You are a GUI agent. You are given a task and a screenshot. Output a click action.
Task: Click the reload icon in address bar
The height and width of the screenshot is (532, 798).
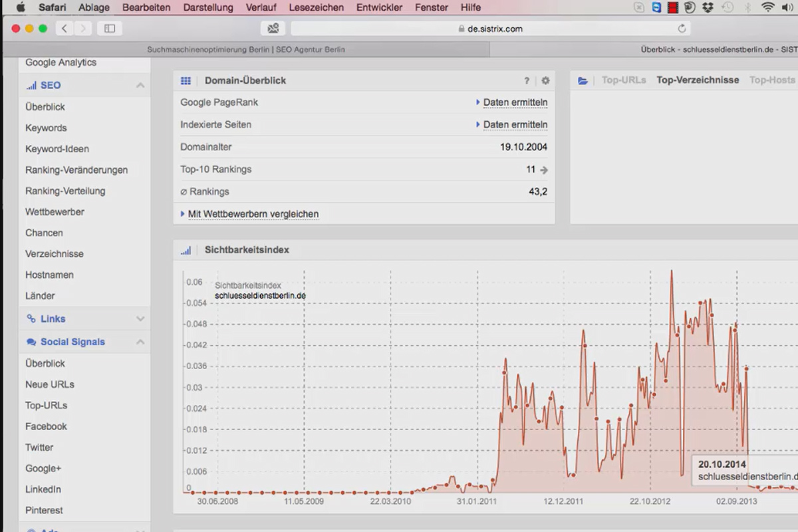coord(682,29)
